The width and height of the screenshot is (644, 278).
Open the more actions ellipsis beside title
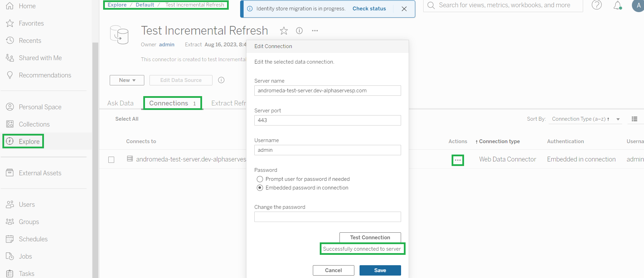pos(315,31)
